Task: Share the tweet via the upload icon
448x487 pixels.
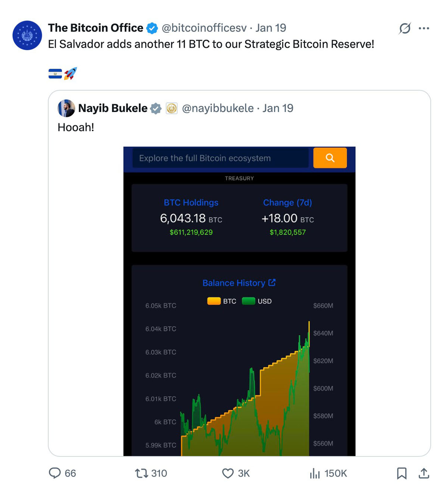Action: tap(424, 473)
